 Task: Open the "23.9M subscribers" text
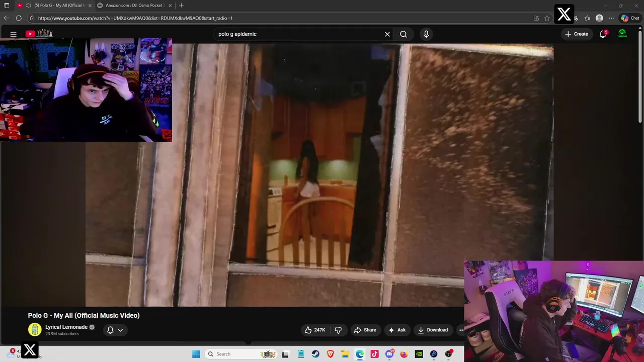pos(62,334)
